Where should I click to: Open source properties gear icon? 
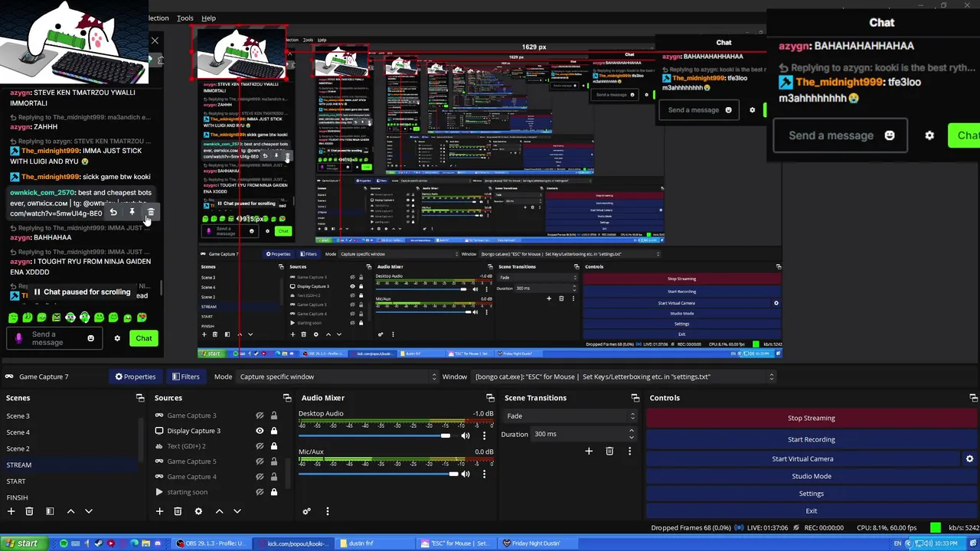pos(198,511)
